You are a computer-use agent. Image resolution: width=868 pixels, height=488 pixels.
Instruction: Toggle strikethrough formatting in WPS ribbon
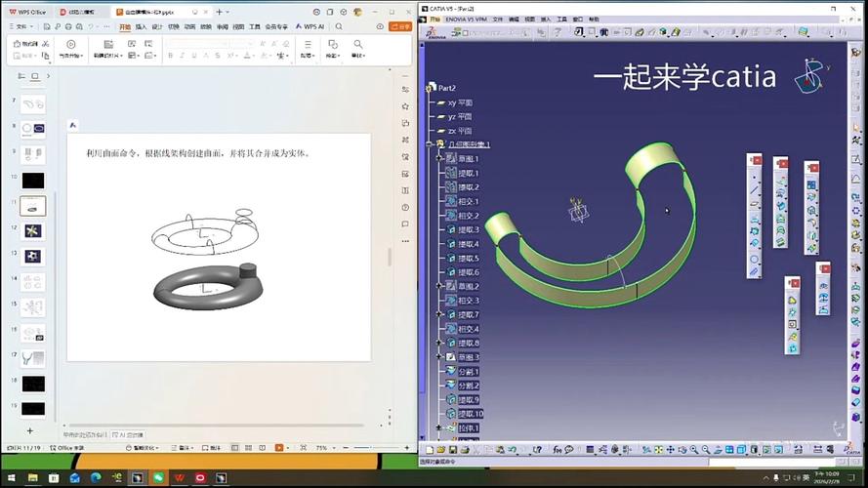tap(218, 56)
